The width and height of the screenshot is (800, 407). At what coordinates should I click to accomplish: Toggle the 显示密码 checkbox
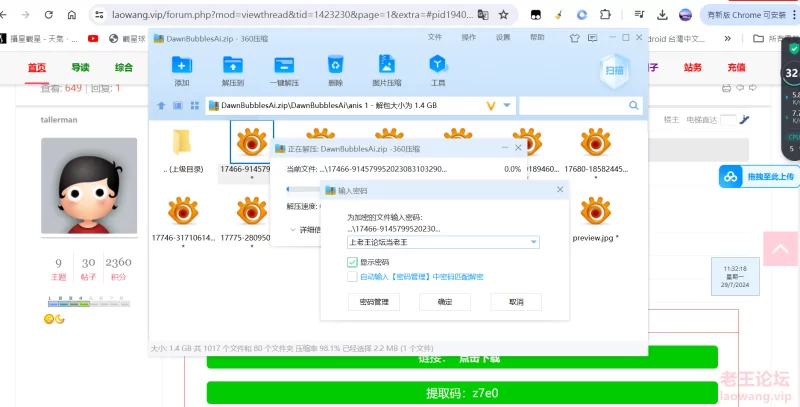[x=352, y=262]
